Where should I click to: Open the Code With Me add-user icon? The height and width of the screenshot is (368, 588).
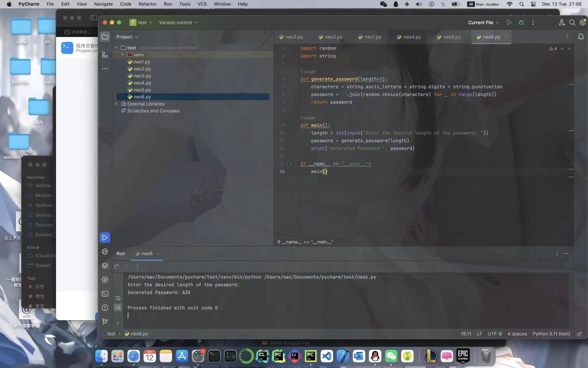tap(562, 22)
